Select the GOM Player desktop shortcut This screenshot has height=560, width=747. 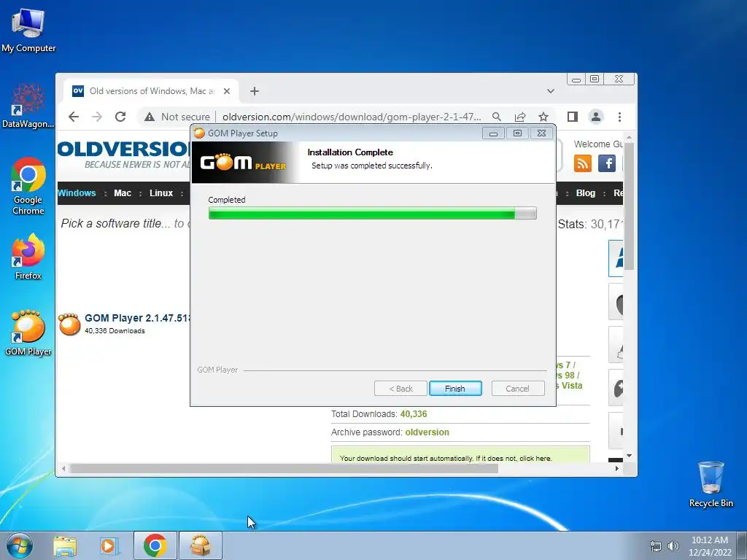[x=28, y=332]
